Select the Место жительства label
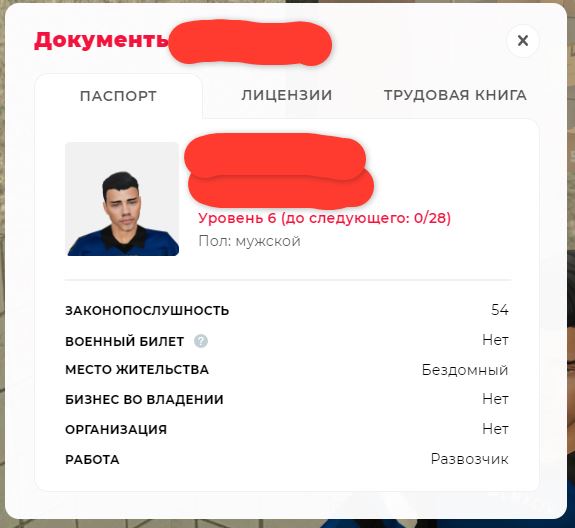The width and height of the screenshot is (575, 528). (137, 370)
